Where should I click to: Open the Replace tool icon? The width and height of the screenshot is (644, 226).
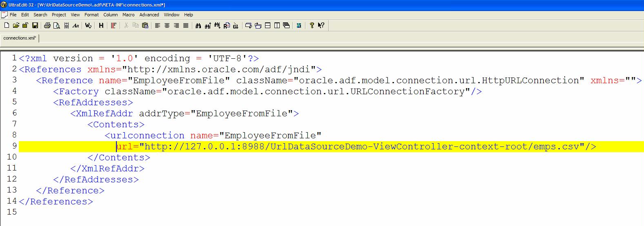227,25
